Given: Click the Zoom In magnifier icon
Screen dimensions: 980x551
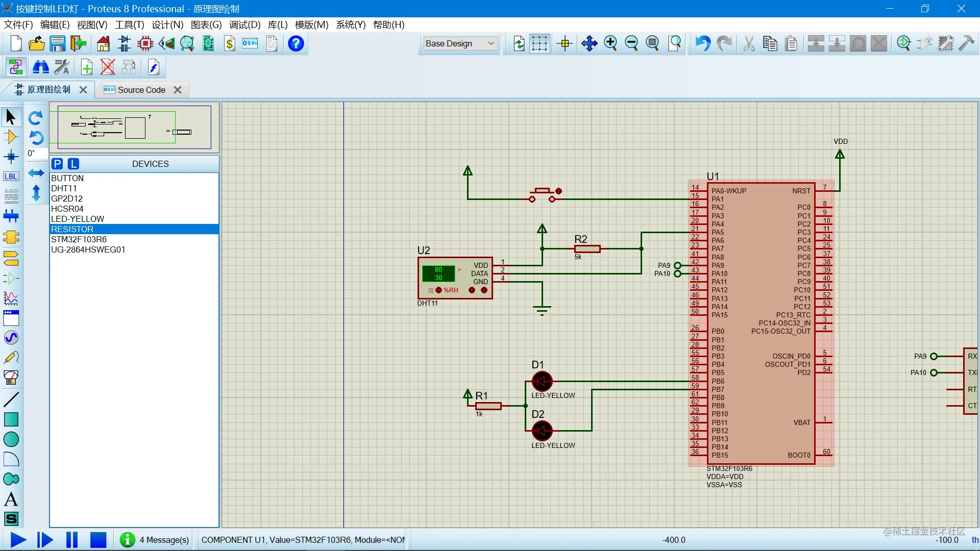Looking at the screenshot, I should (x=610, y=44).
